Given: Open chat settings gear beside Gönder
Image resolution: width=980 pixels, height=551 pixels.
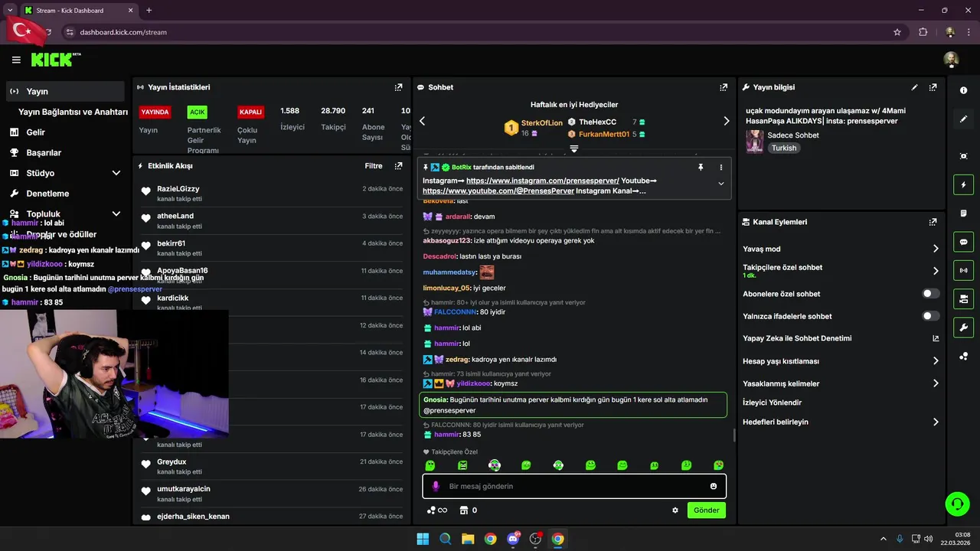Looking at the screenshot, I should pyautogui.click(x=675, y=510).
